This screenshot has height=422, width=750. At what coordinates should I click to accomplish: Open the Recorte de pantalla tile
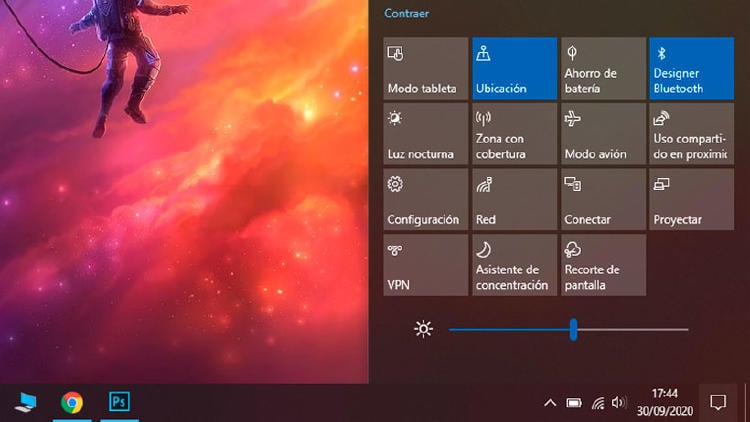(603, 265)
